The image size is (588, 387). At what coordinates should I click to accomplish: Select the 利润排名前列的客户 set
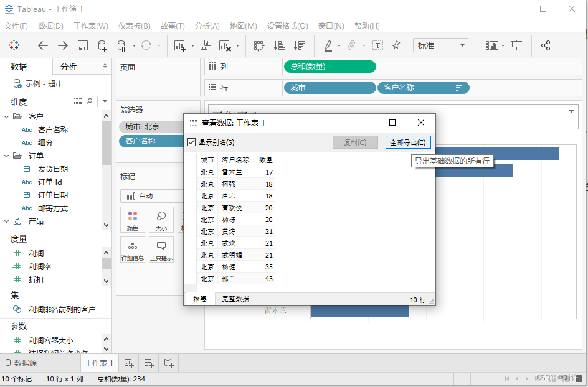coord(62,309)
